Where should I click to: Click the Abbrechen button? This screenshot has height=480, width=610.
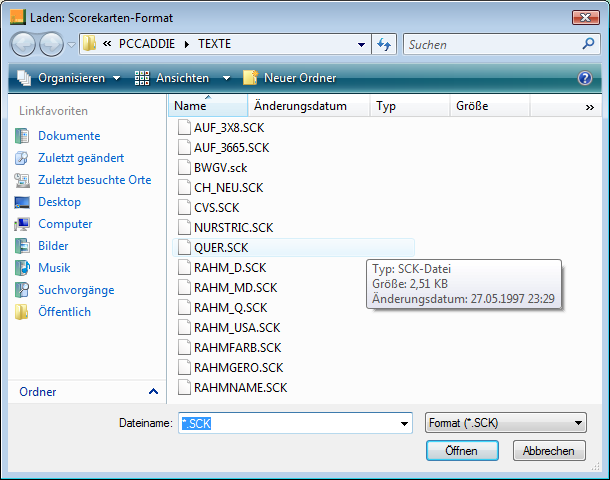(549, 451)
